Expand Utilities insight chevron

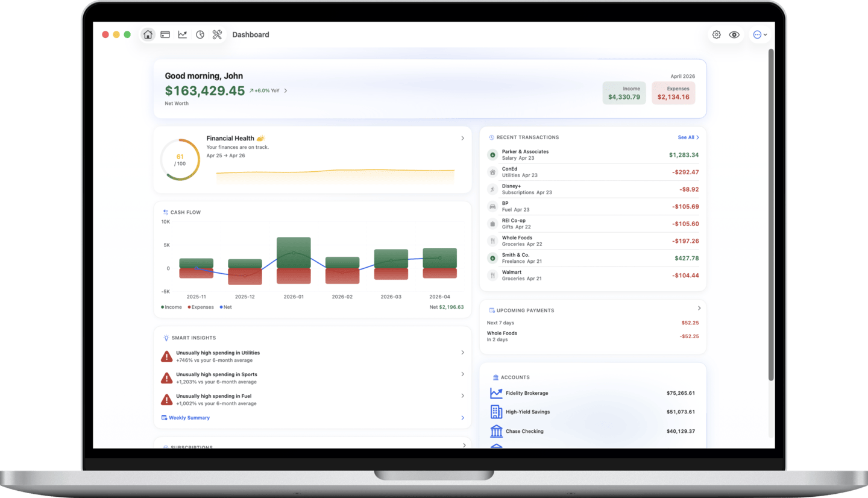pyautogui.click(x=462, y=353)
